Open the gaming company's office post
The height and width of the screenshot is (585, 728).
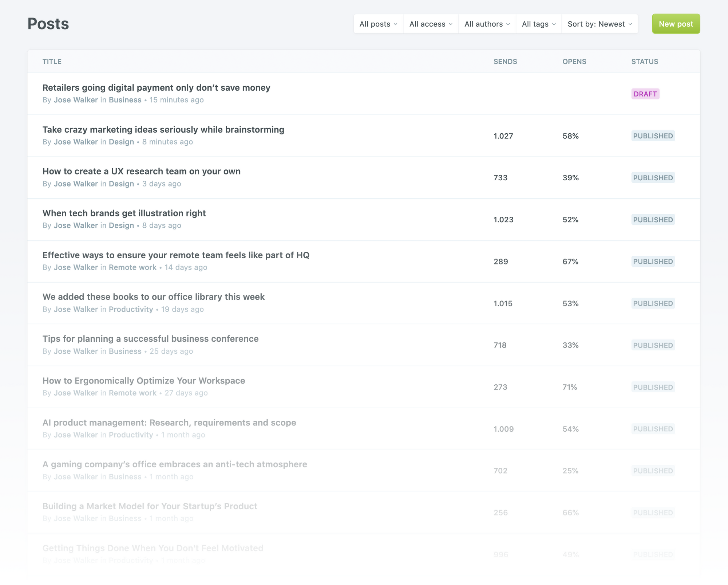175,464
